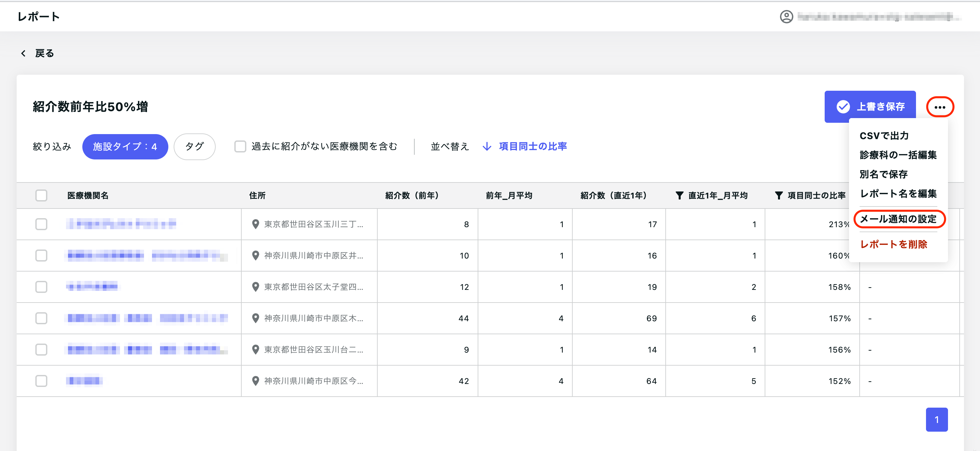
Task: Click map pin for 神奈川県川崎市中原区井
Action: pyautogui.click(x=256, y=256)
